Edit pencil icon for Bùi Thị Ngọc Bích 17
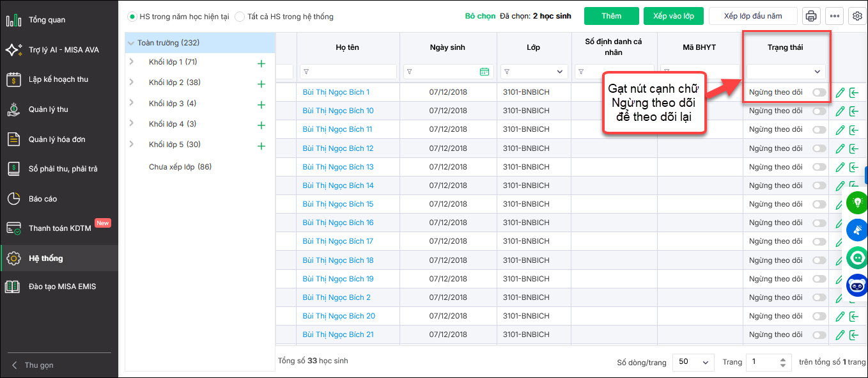Image resolution: width=868 pixels, height=378 pixels. click(x=840, y=241)
